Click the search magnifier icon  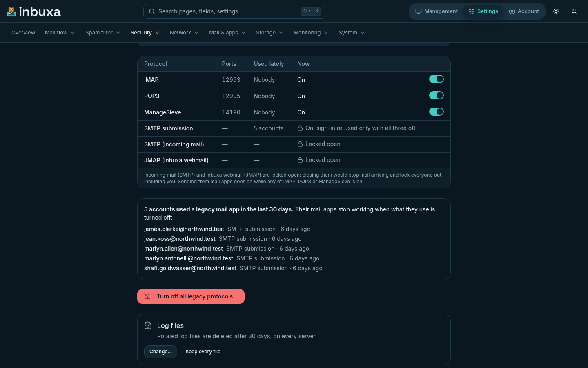point(152,11)
